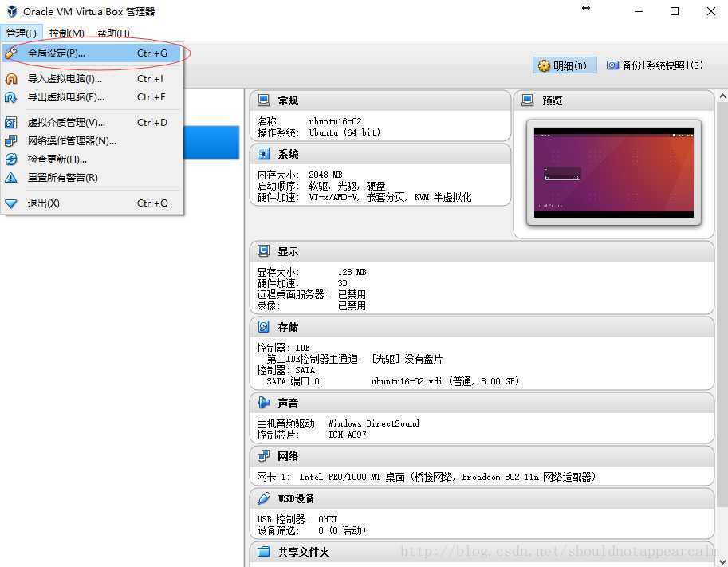Open 网络操作管理器(N)... from the menu

click(x=92, y=140)
